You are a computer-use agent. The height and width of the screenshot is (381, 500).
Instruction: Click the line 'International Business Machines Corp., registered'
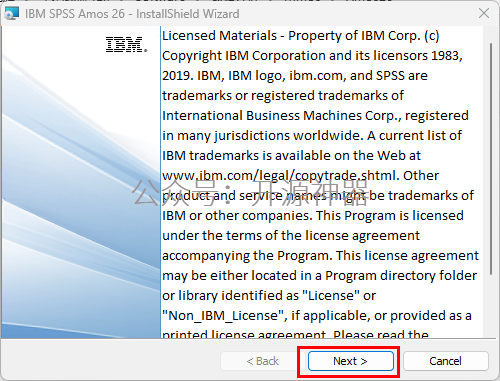point(315,116)
